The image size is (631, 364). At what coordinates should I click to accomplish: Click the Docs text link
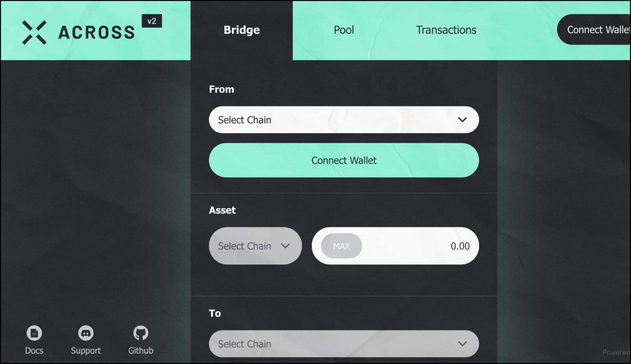pos(34,350)
